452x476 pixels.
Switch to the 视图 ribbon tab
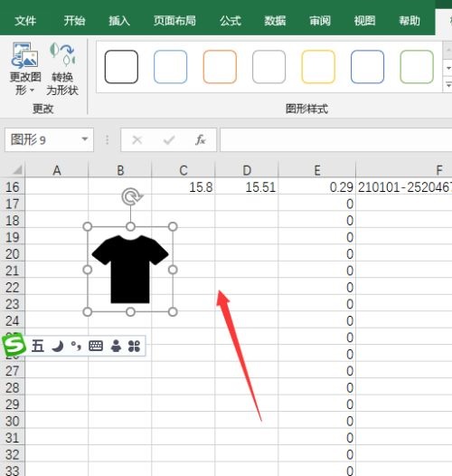364,21
